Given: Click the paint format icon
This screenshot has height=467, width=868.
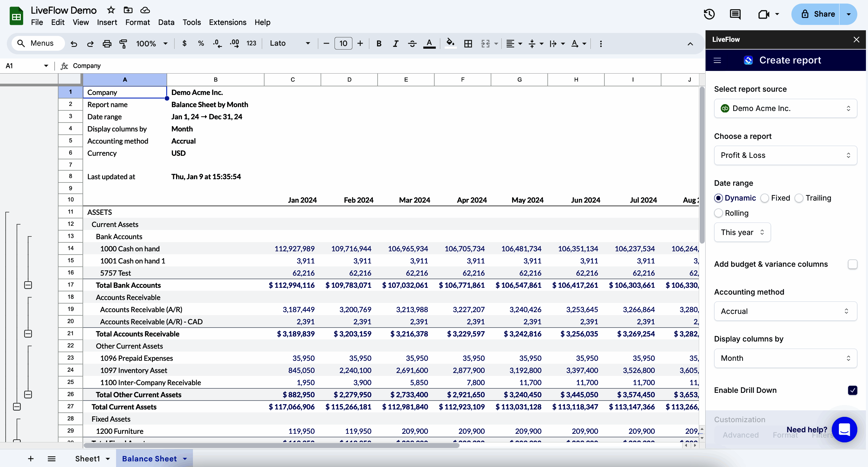Looking at the screenshot, I should pyautogui.click(x=123, y=43).
